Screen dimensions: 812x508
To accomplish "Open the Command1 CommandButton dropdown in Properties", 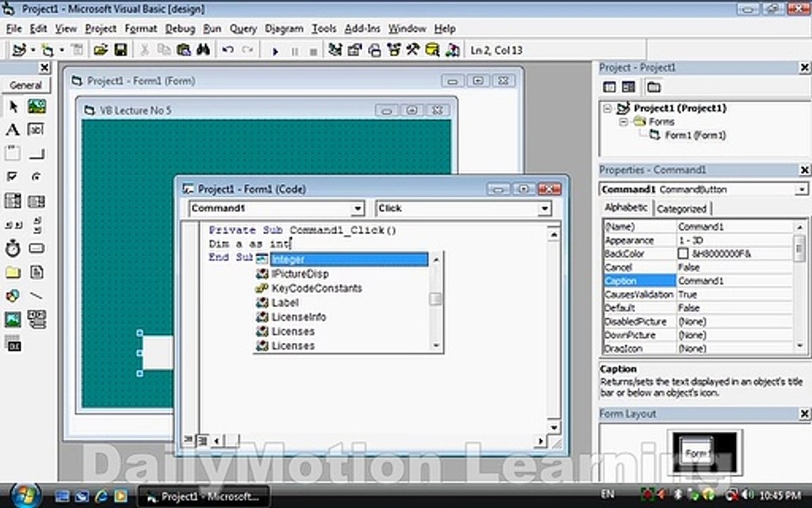I will [x=801, y=190].
